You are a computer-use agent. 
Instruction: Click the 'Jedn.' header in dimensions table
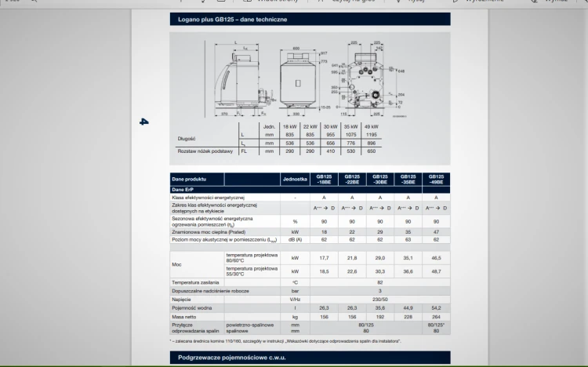(269, 127)
